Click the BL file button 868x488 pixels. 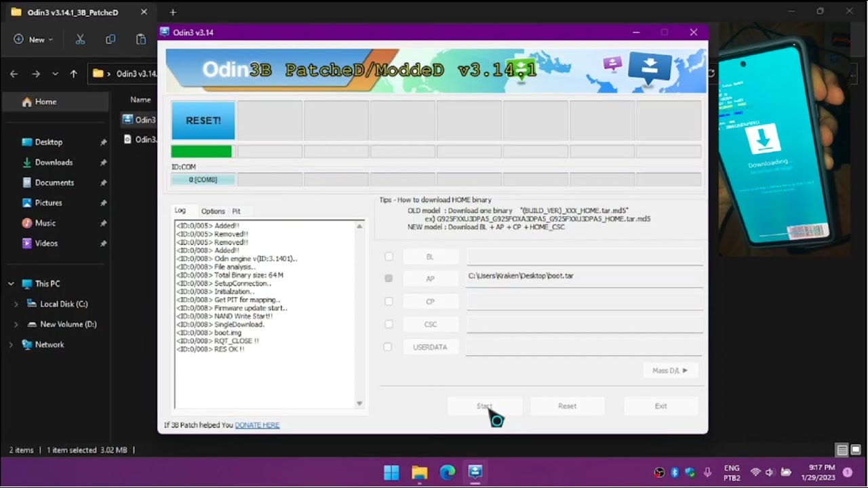click(x=431, y=257)
